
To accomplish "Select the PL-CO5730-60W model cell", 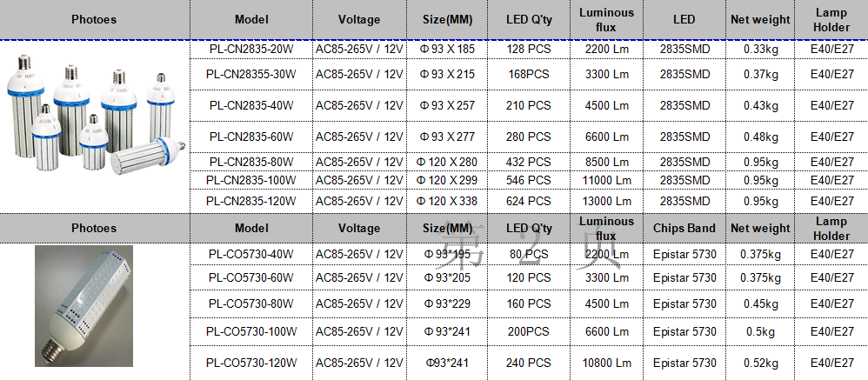I will [x=250, y=277].
